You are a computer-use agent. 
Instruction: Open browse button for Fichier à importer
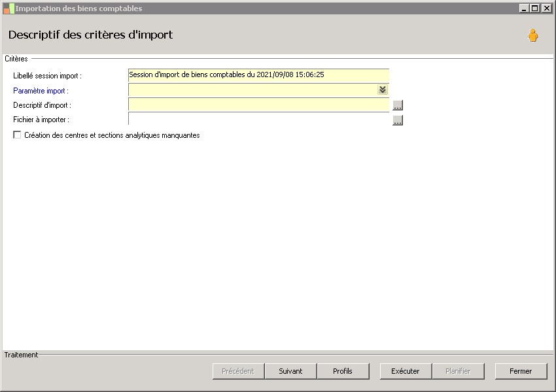click(x=398, y=120)
